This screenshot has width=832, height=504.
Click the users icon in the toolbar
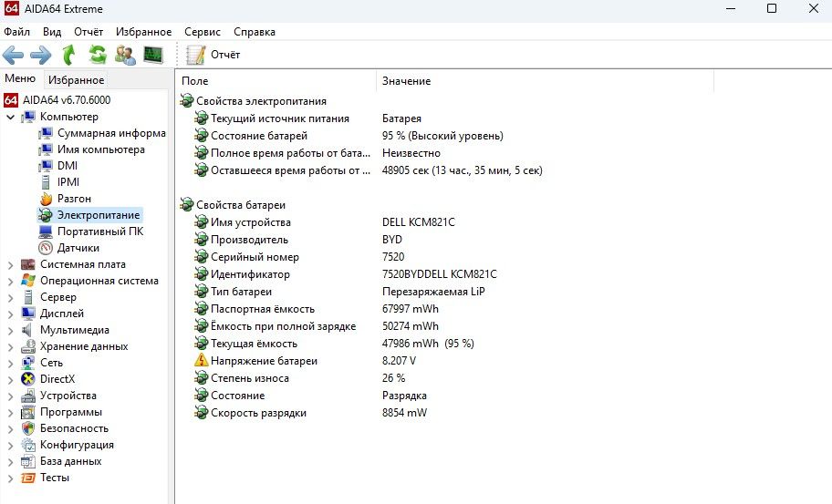125,55
